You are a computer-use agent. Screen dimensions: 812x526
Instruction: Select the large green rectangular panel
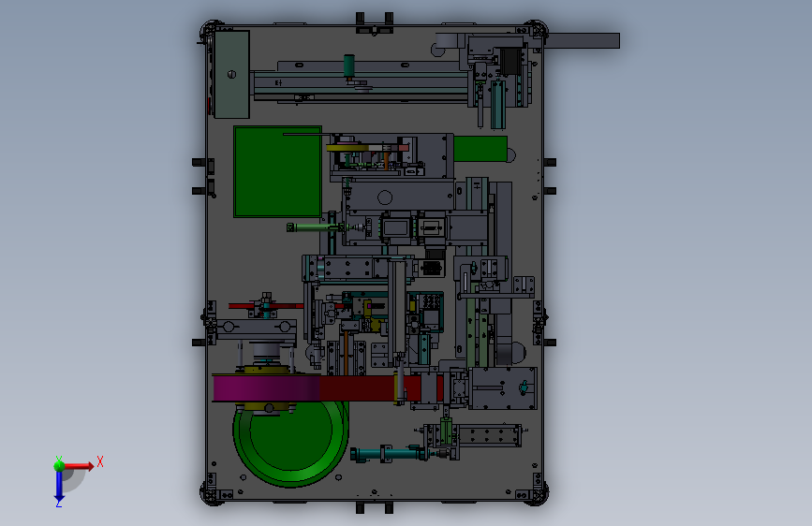click(x=277, y=171)
